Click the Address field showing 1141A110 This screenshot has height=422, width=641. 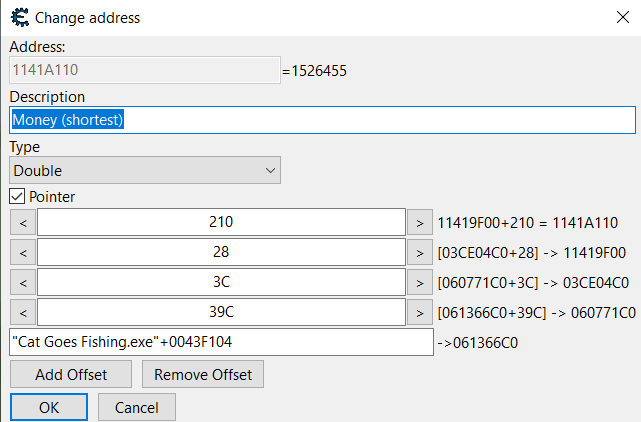[144, 70]
